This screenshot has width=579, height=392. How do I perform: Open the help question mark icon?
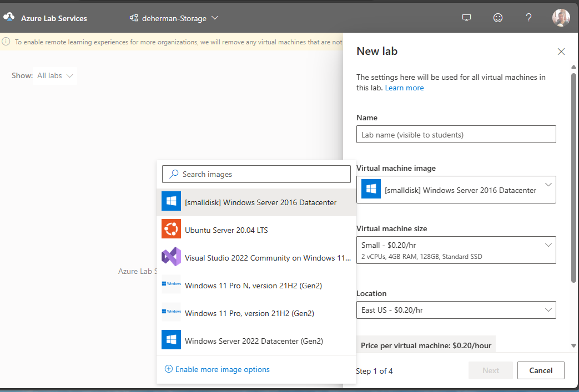pyautogui.click(x=529, y=18)
